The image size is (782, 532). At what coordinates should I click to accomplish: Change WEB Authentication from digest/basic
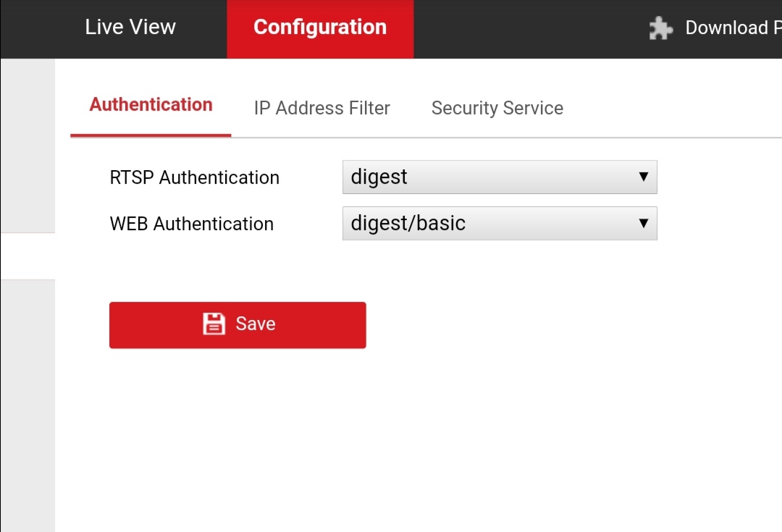500,224
